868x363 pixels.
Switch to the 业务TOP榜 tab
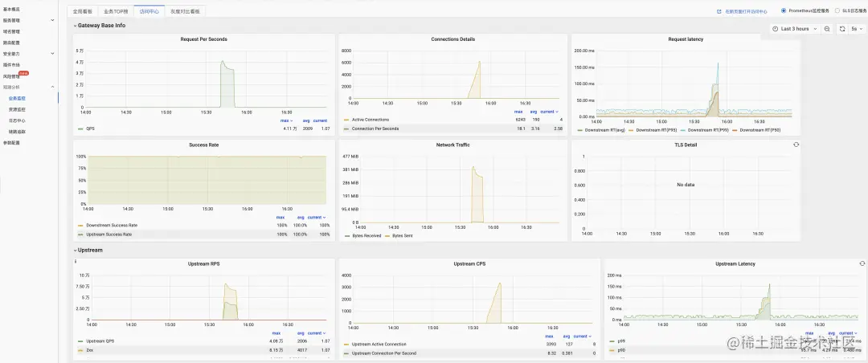pyautogui.click(x=116, y=11)
